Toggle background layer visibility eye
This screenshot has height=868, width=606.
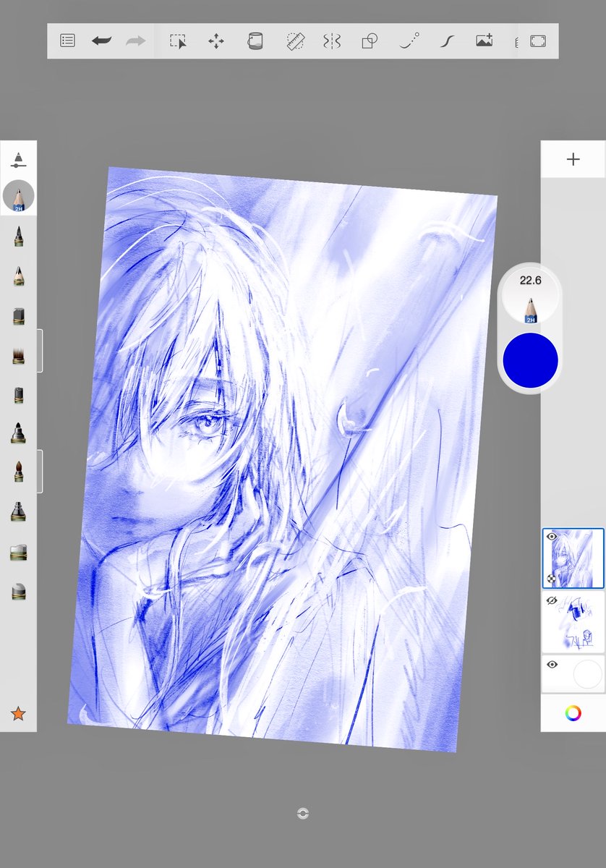pos(552,664)
